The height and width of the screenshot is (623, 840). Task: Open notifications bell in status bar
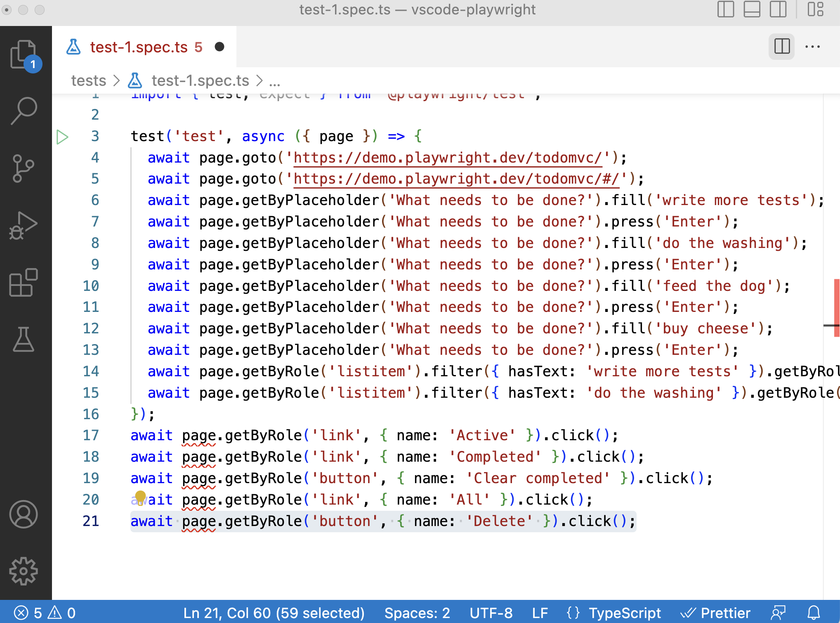point(814,613)
